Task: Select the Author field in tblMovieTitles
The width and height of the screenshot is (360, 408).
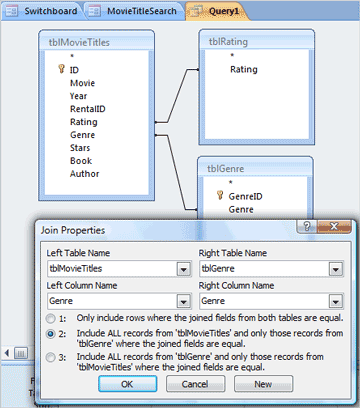Action: coord(84,174)
